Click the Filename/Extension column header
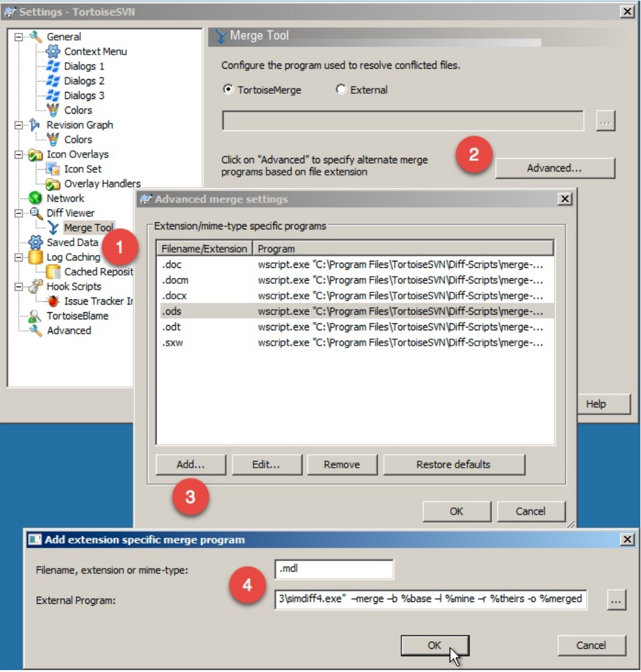 pos(204,249)
